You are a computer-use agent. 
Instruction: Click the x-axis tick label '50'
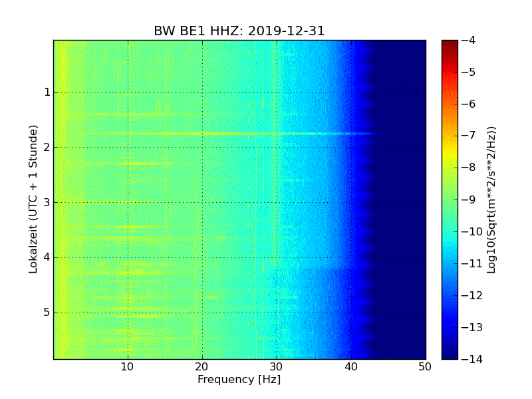click(x=425, y=367)
